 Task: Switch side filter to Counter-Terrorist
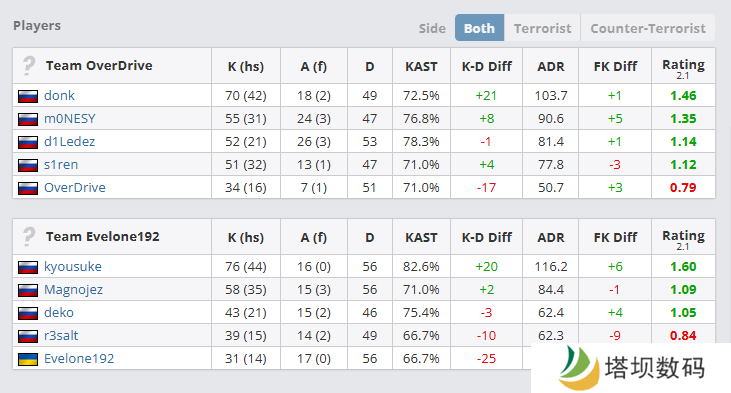pos(648,28)
